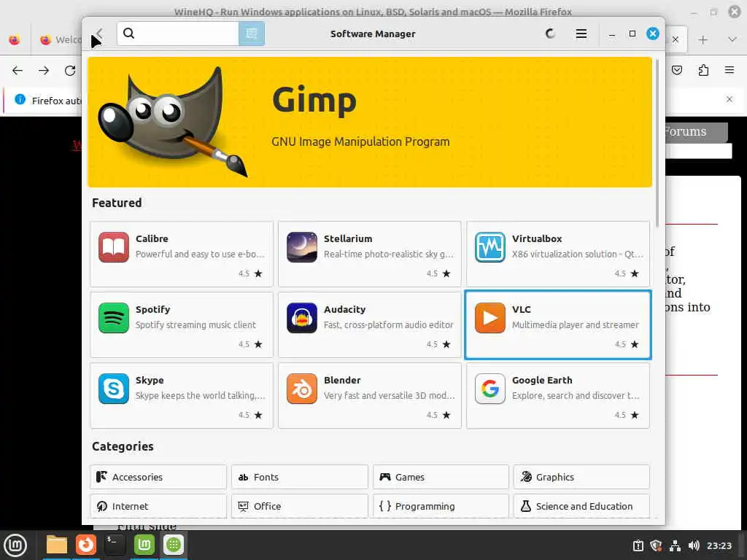Open the Stellarium app icon
The height and width of the screenshot is (560, 747).
(x=301, y=246)
